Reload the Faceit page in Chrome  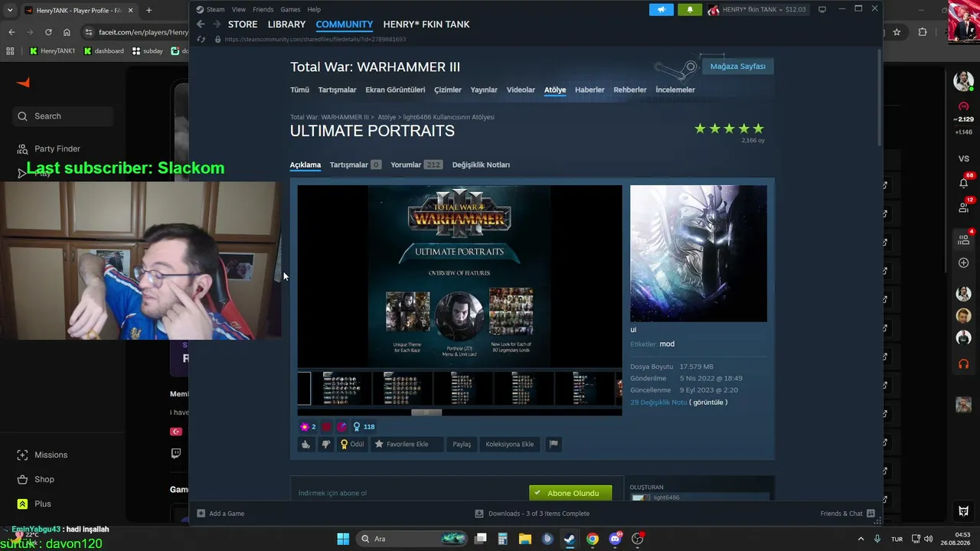coord(48,32)
